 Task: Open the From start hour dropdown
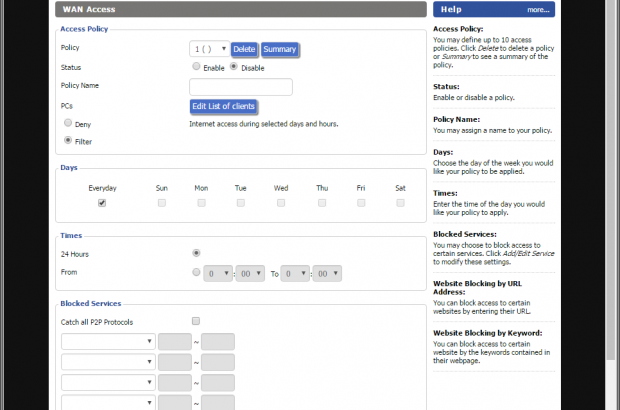point(219,272)
